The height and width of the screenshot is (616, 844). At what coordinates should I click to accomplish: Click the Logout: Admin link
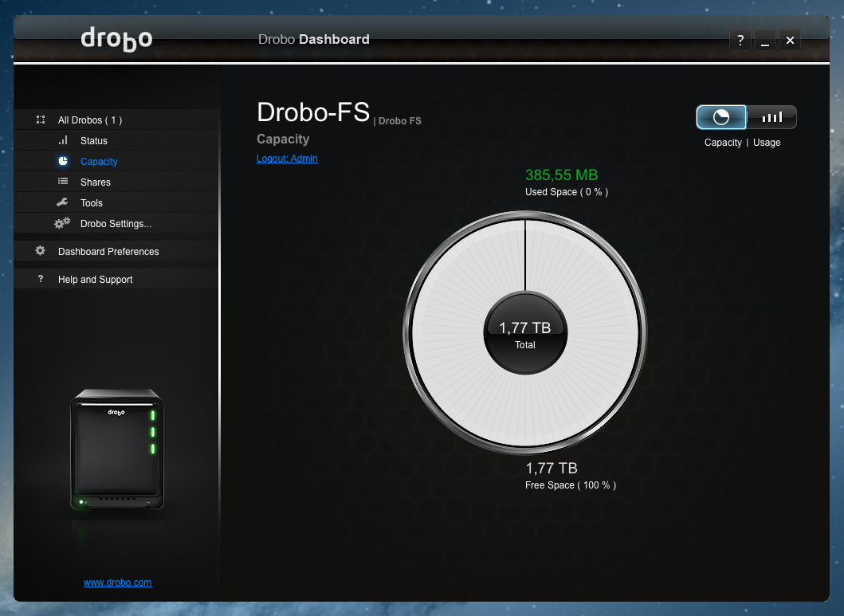coord(287,158)
